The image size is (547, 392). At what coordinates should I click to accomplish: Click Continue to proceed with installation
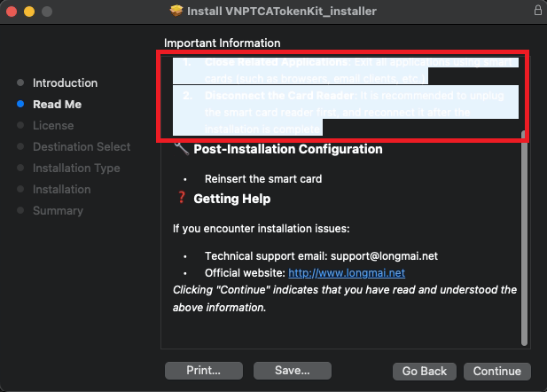point(496,371)
